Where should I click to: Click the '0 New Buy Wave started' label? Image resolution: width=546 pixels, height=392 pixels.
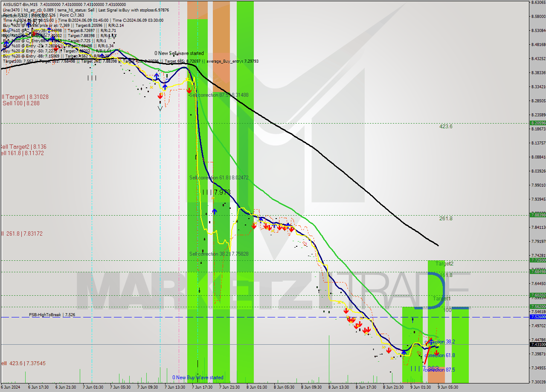(198, 378)
